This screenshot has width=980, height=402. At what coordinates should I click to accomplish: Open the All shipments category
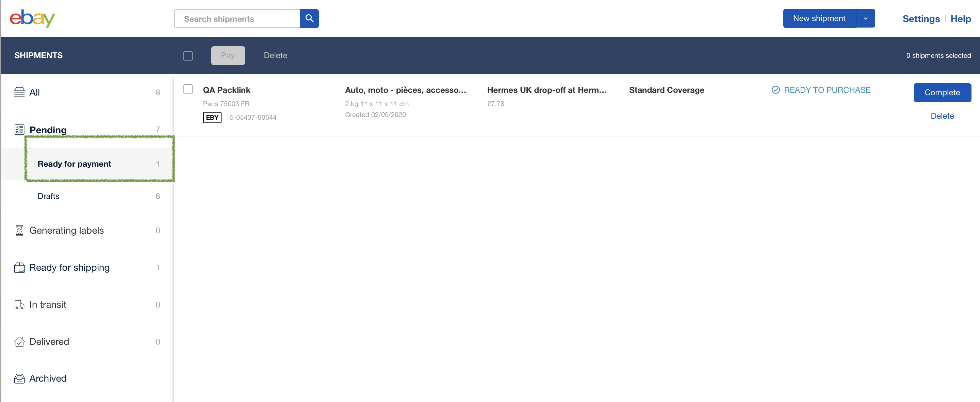(x=87, y=92)
